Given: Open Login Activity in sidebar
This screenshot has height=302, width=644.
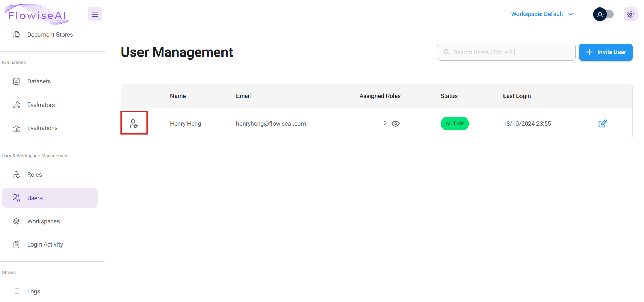Looking at the screenshot, I should 45,244.
